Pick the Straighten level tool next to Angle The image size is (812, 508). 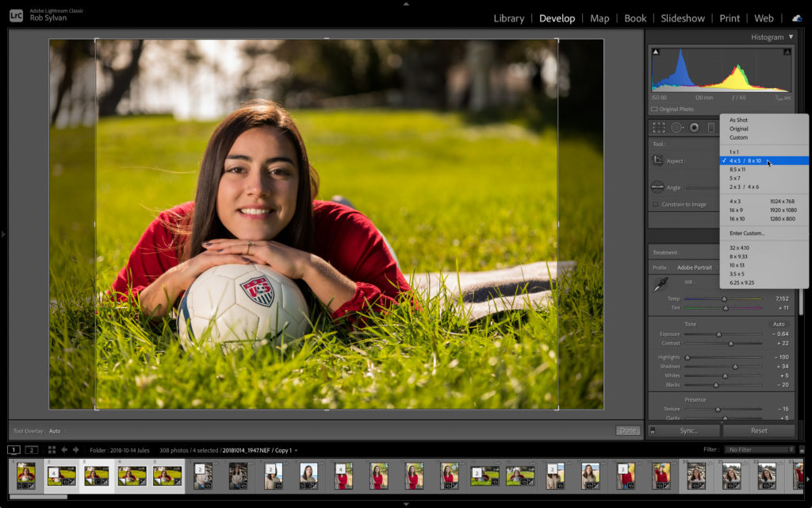657,187
